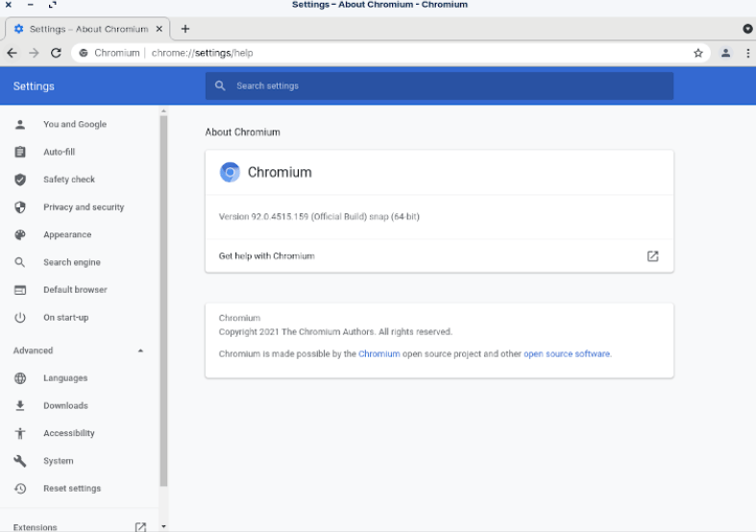Collapse the Advanced section arrow
The height and width of the screenshot is (532, 756).
pyautogui.click(x=140, y=351)
